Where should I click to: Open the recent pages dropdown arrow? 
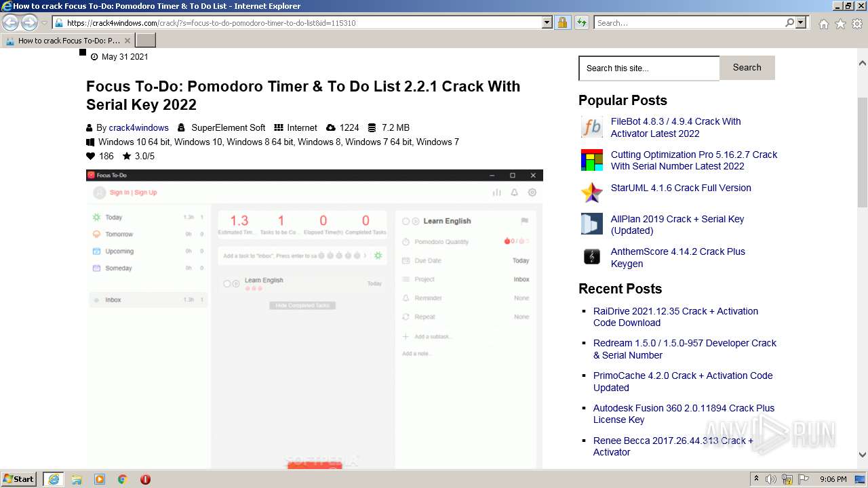tap(44, 23)
